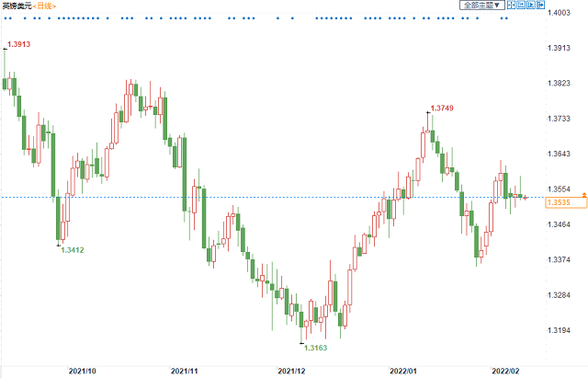Click the green 1.3163 bottom label
The height and width of the screenshot is (378, 588).
tap(315, 349)
